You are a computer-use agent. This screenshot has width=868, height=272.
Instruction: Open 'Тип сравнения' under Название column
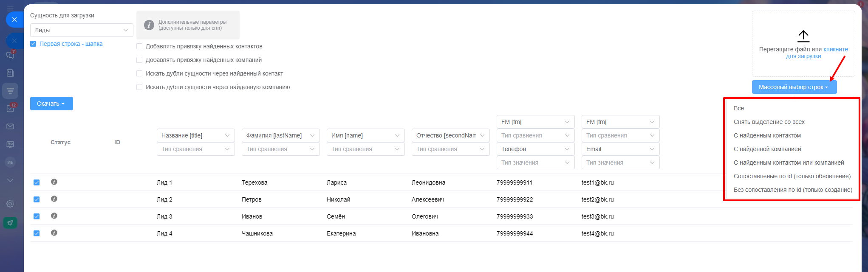196,149
